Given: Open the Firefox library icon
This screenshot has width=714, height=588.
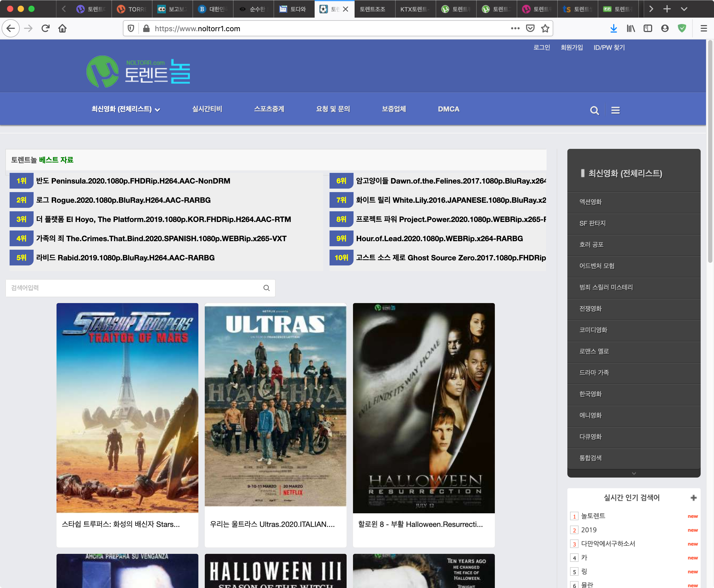Looking at the screenshot, I should (x=630, y=29).
